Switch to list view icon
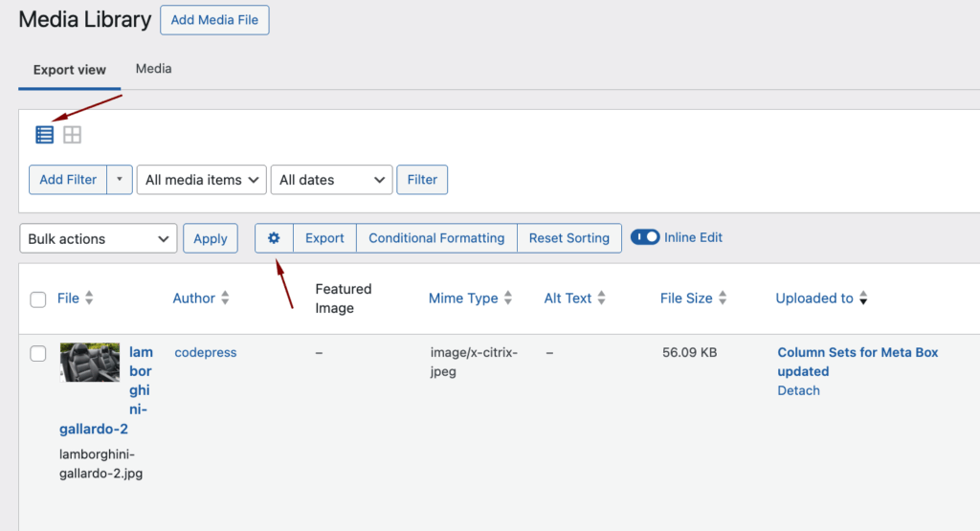 tap(45, 135)
